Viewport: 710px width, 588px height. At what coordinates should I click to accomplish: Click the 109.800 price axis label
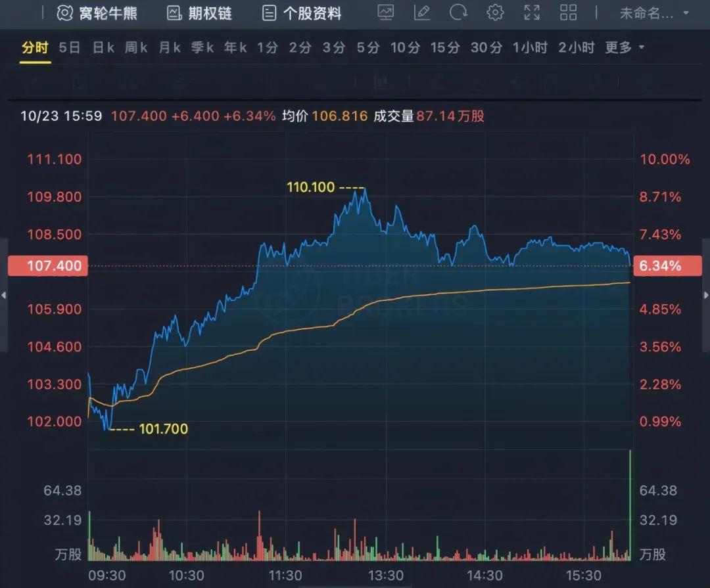(55, 197)
